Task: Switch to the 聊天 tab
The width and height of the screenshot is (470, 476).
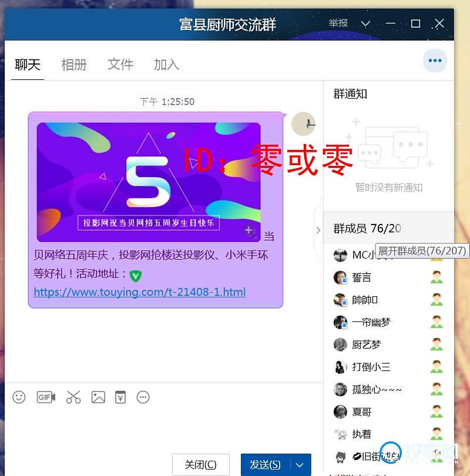Action: (x=28, y=65)
